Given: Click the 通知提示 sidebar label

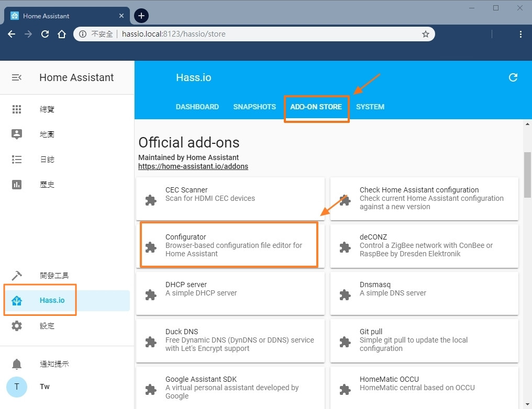Looking at the screenshot, I should click(x=54, y=364).
